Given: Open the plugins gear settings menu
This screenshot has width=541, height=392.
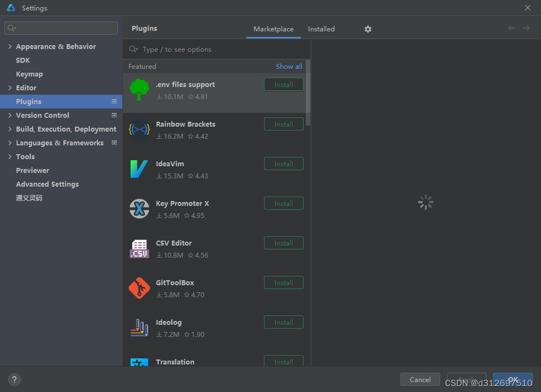Looking at the screenshot, I should pos(368,29).
